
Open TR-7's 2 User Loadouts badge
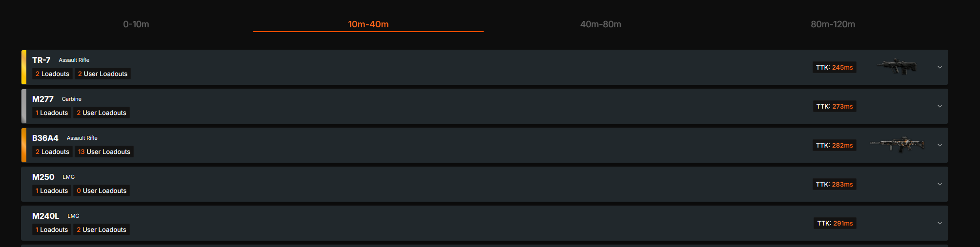102,74
